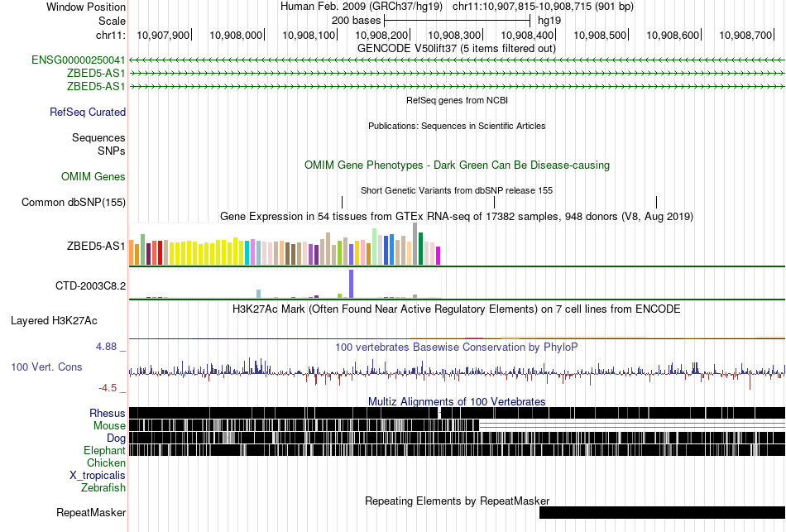Click the Zebrafish species label
The height and width of the screenshot is (532, 786).
pyautogui.click(x=103, y=487)
